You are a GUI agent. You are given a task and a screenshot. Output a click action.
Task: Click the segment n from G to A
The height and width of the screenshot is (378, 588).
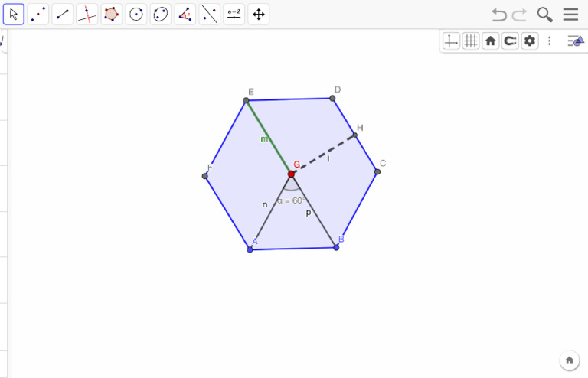click(x=270, y=212)
